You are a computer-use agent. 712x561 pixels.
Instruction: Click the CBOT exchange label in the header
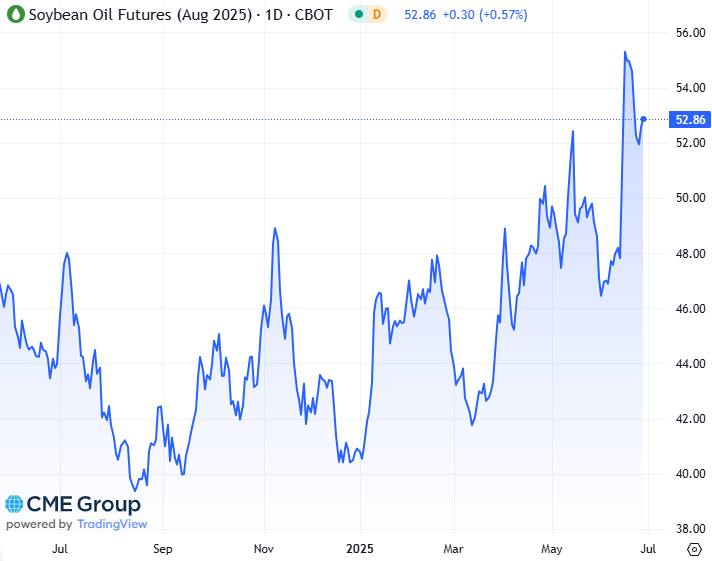coord(314,15)
